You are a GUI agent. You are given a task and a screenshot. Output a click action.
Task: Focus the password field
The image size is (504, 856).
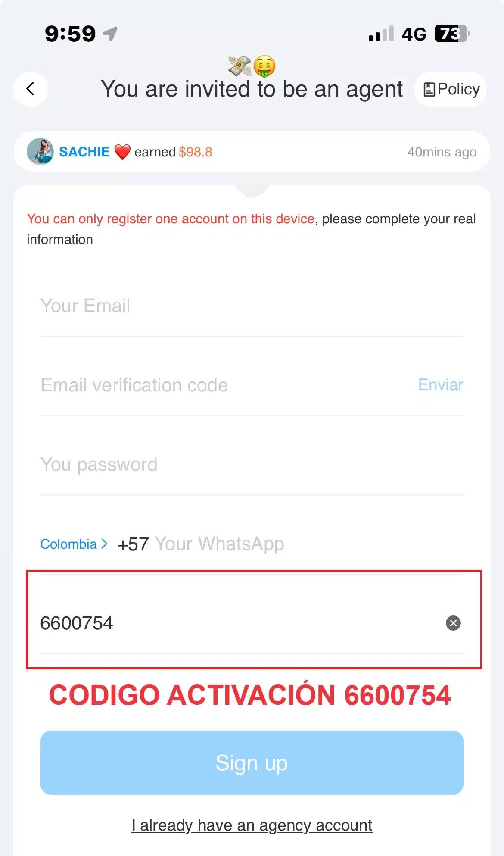(252, 465)
